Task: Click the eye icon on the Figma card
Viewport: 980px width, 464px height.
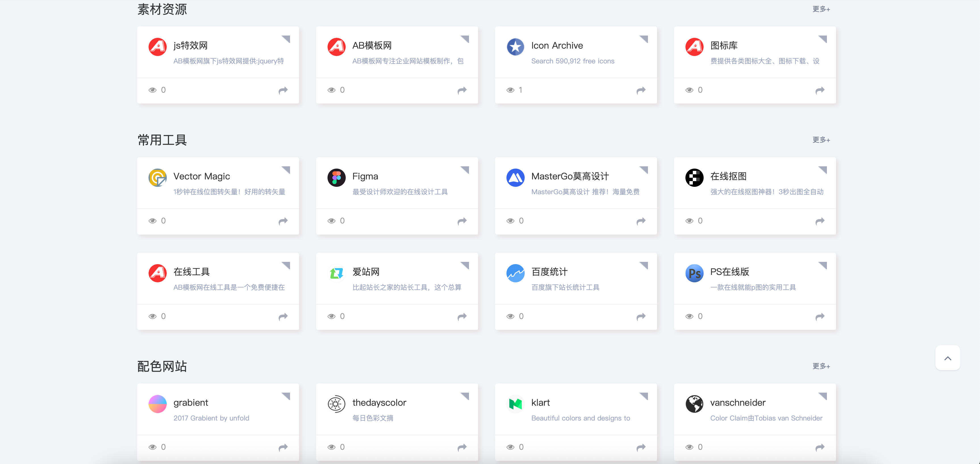Action: coord(332,221)
